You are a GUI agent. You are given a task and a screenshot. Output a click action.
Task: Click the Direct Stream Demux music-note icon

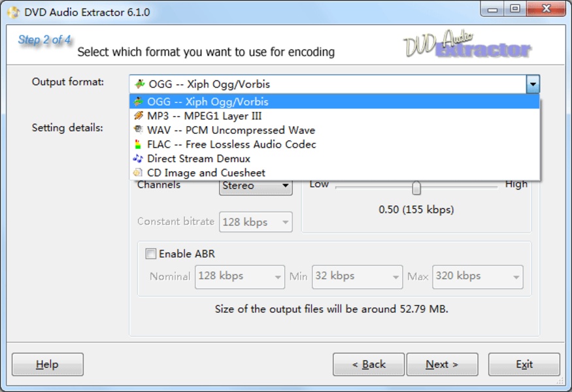coord(138,158)
